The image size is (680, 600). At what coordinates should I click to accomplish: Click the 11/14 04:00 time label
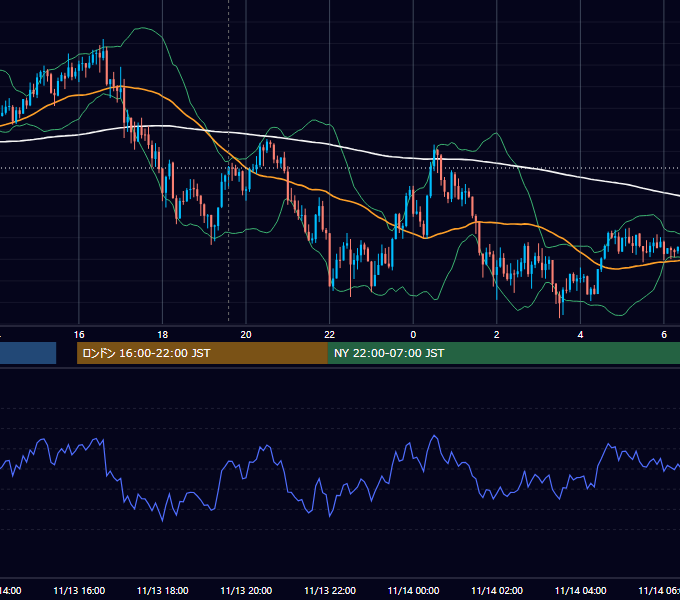pyautogui.click(x=581, y=590)
